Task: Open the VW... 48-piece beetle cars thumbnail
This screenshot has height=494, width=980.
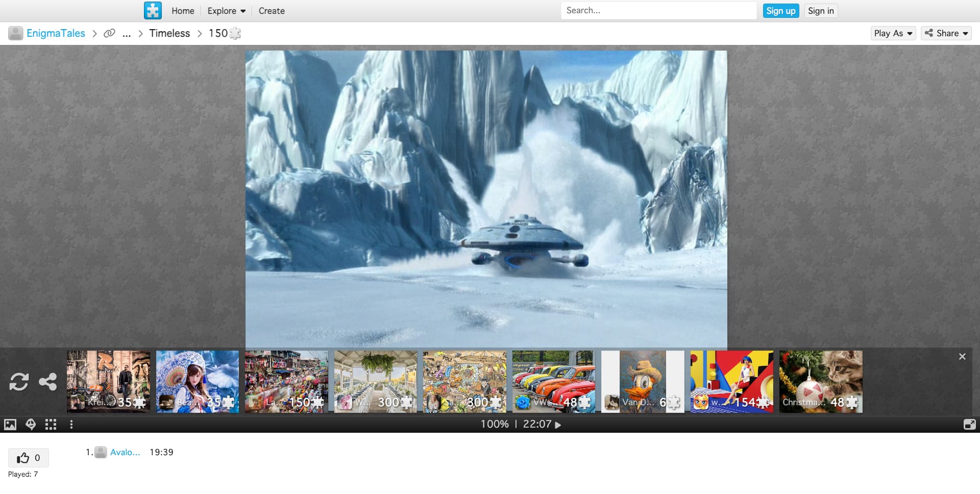Action: pyautogui.click(x=554, y=381)
